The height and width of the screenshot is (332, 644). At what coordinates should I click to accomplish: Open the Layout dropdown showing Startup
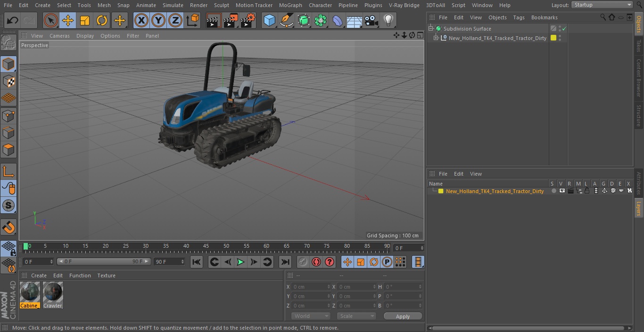click(602, 5)
